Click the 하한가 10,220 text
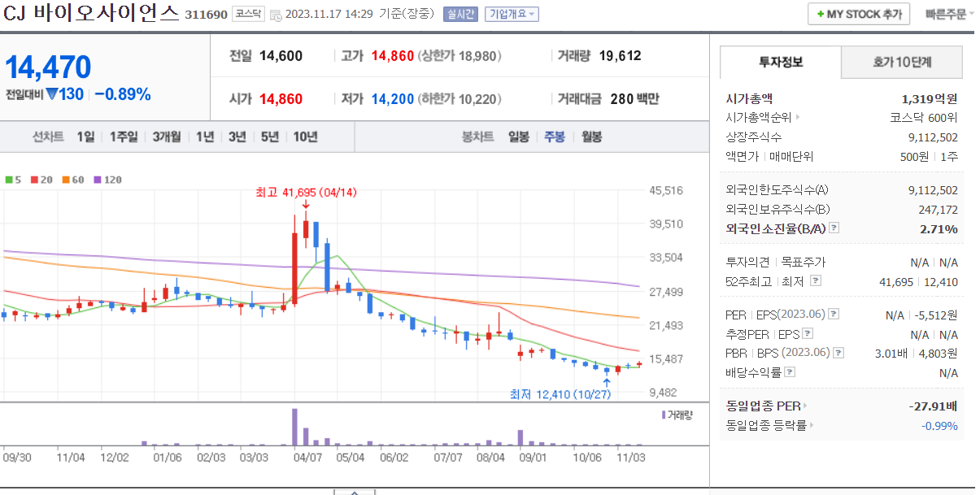The image size is (980, 495). [x=460, y=99]
